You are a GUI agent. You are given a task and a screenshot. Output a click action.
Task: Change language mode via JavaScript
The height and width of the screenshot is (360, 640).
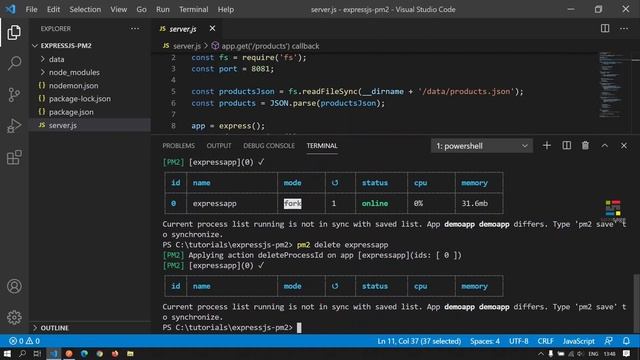coord(578,341)
